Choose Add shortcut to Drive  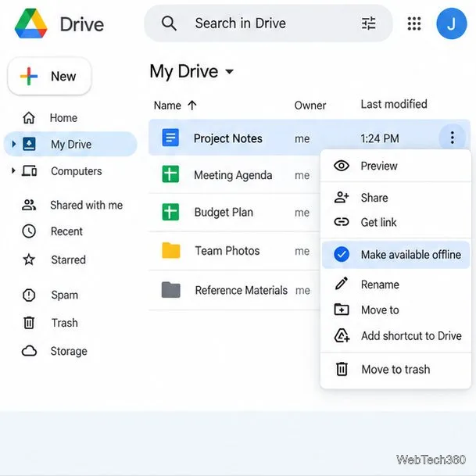pos(395,336)
